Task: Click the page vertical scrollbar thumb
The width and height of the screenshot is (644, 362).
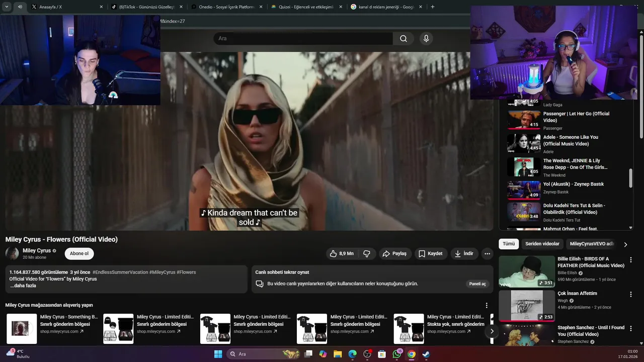Action: 641,85
